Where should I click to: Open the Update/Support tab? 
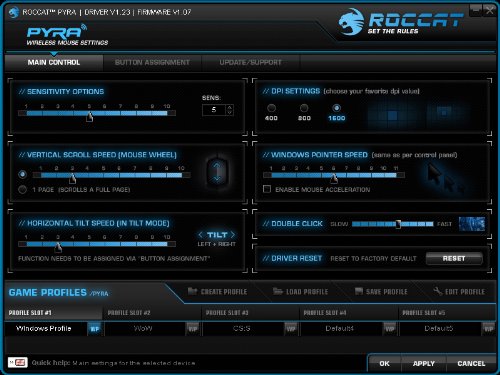coord(251,63)
